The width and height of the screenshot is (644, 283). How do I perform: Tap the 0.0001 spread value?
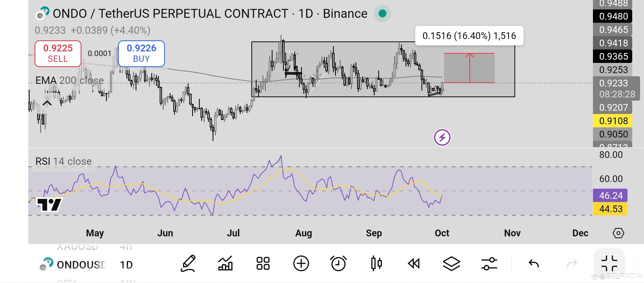click(x=99, y=53)
